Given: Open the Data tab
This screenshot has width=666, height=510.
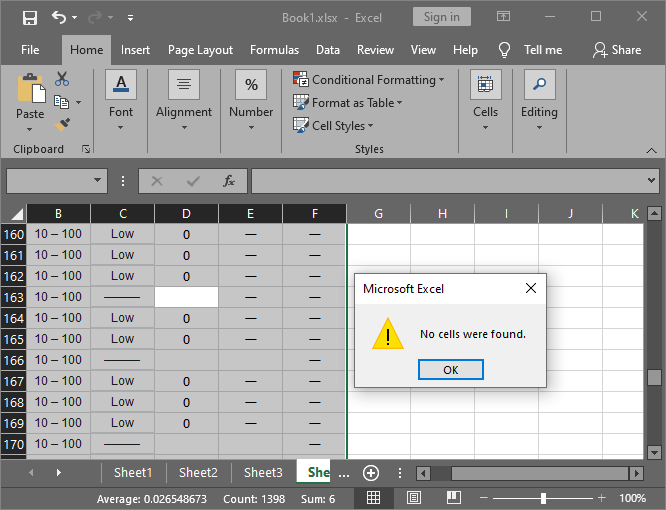Looking at the screenshot, I should (327, 50).
